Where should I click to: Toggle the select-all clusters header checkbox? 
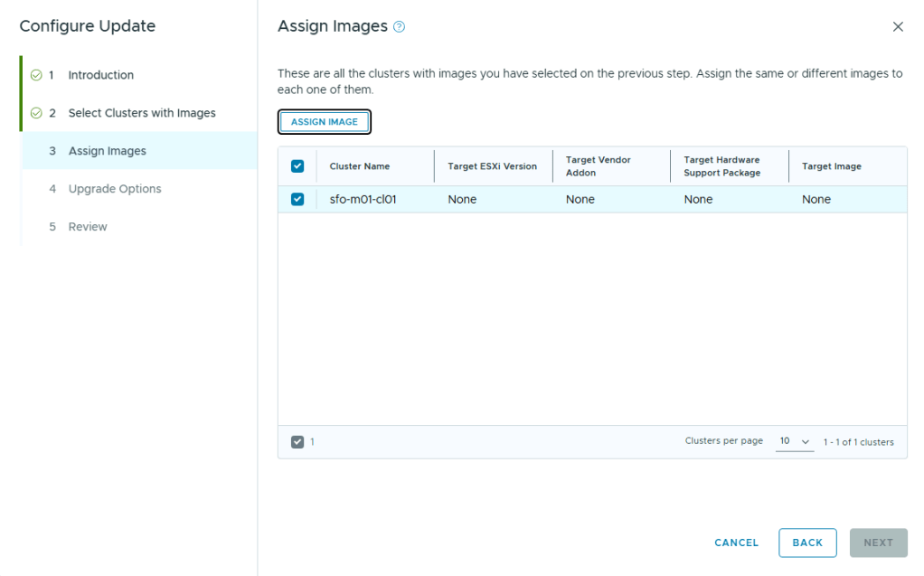pyautogui.click(x=297, y=166)
